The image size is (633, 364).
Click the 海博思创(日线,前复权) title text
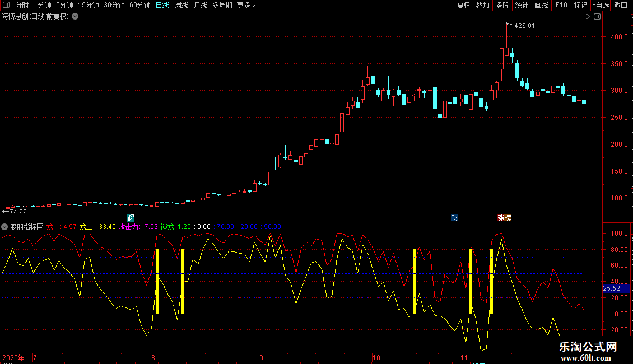[35, 17]
